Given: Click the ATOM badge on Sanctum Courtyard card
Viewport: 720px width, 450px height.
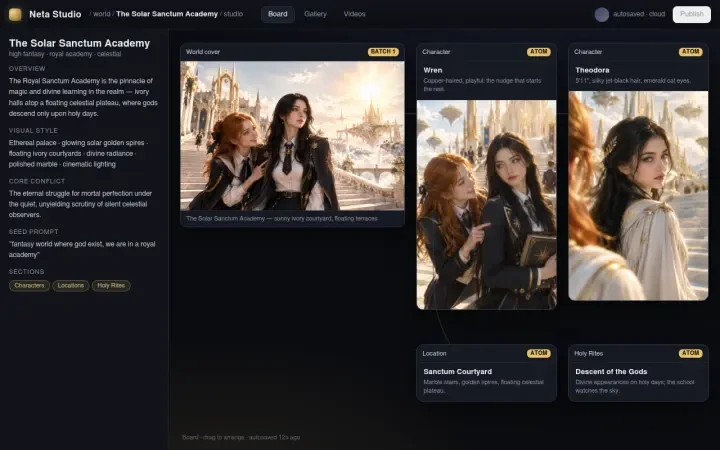Looking at the screenshot, I should (x=539, y=353).
